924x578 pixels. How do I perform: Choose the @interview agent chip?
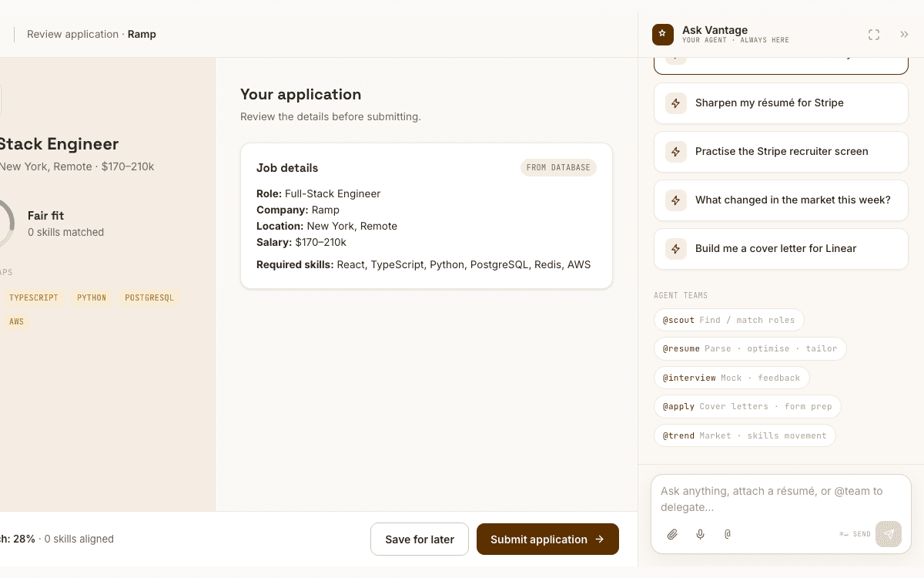[731, 378]
